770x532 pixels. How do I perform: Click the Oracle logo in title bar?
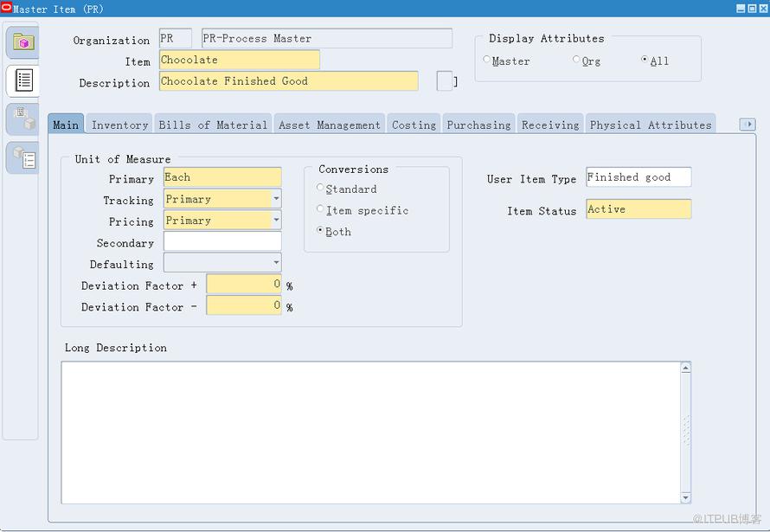coord(6,8)
